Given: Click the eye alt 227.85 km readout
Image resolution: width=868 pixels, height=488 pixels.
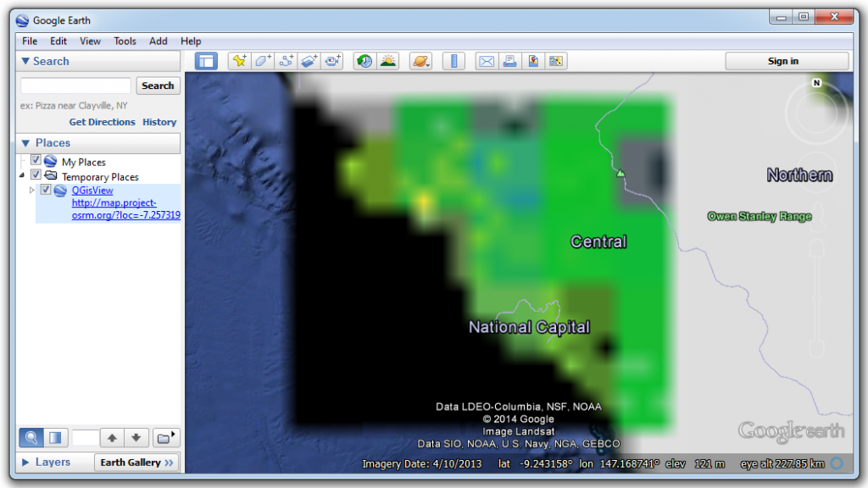Looking at the screenshot, I should click(782, 463).
